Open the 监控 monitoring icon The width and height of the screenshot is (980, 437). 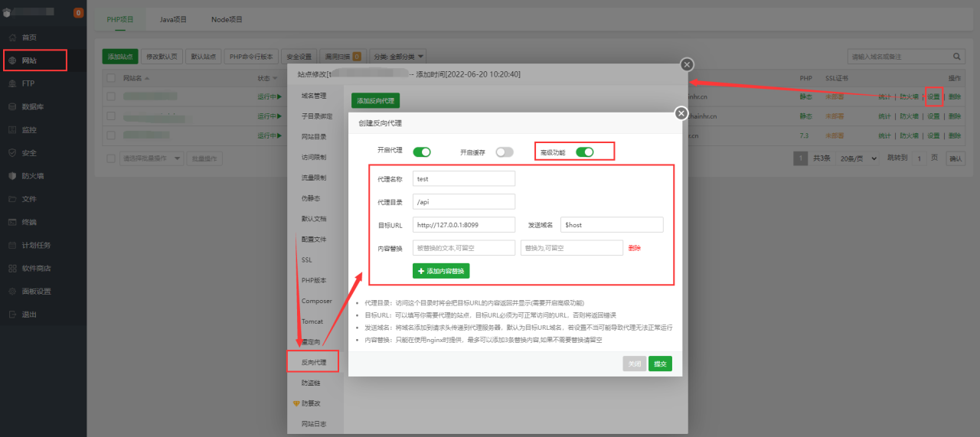12,130
